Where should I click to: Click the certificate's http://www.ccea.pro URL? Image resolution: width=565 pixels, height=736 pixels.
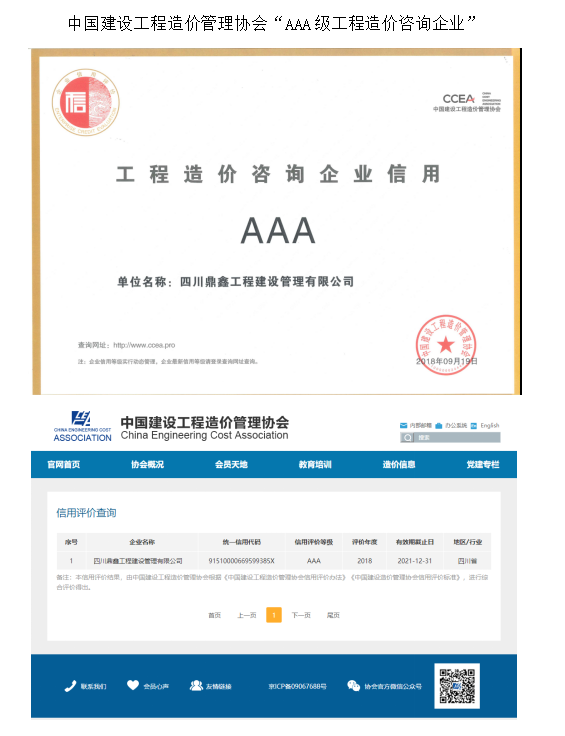point(144,345)
